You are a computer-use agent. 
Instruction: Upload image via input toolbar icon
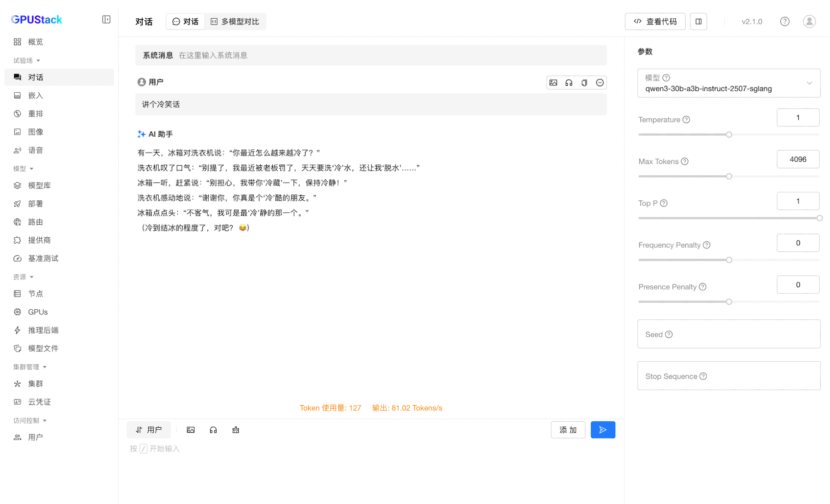191,430
